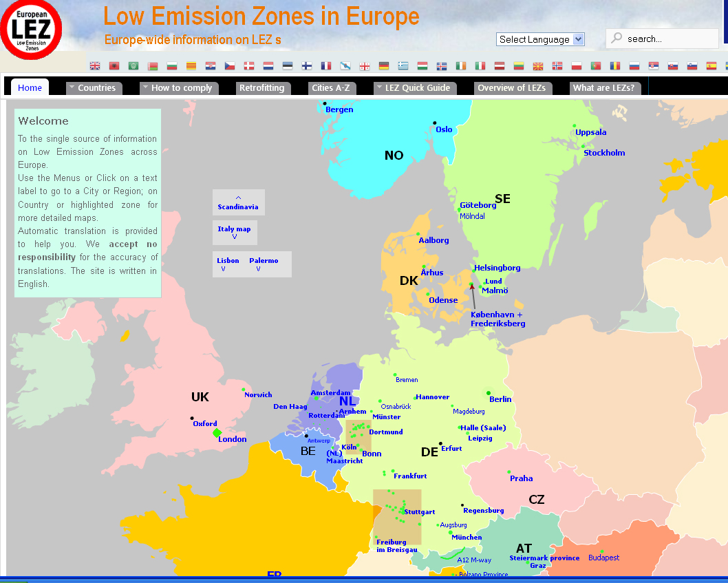This screenshot has width=728, height=583.
Task: Click the Czech Republic flag
Action: pyautogui.click(x=230, y=66)
